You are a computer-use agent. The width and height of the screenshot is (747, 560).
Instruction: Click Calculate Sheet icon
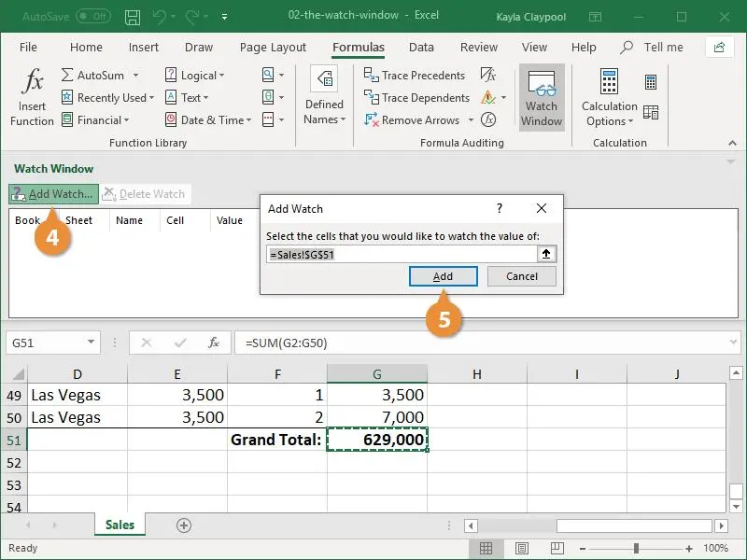[651, 112]
